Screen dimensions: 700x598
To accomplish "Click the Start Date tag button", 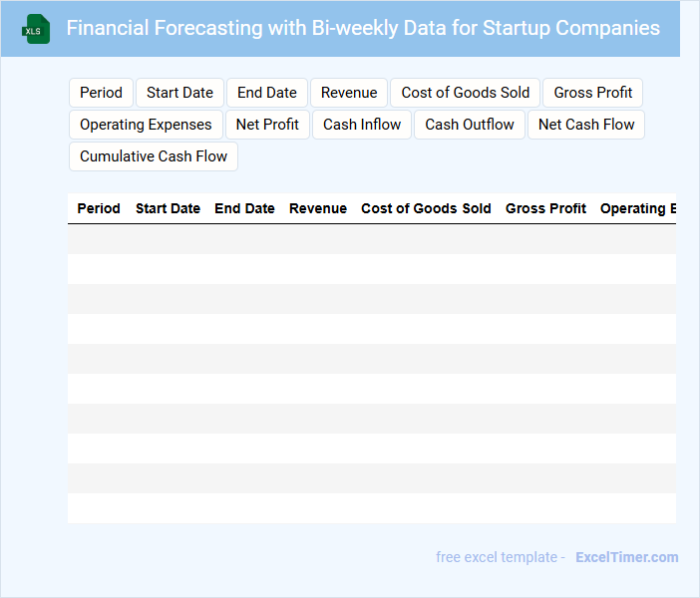I will pos(179,93).
